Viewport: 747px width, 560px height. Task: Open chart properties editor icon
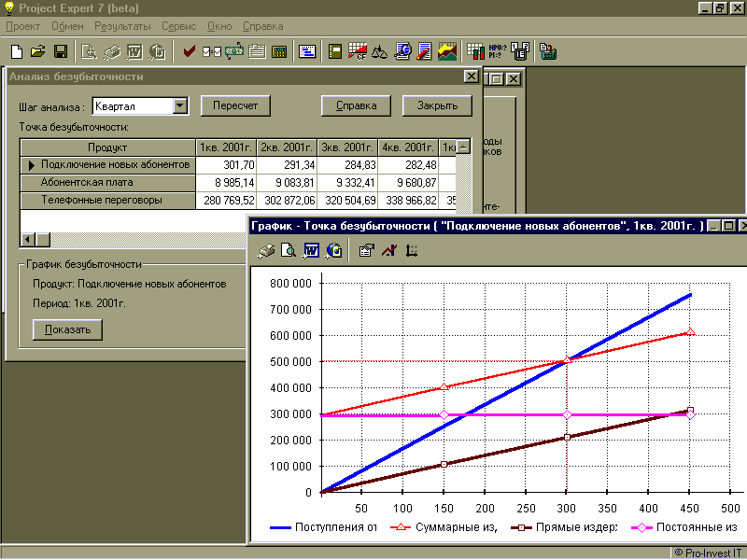366,250
